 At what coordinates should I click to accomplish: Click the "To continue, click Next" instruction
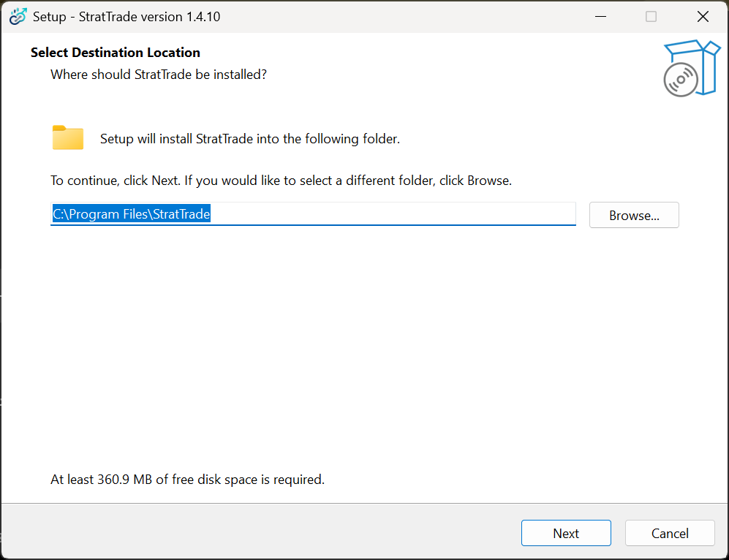(281, 181)
